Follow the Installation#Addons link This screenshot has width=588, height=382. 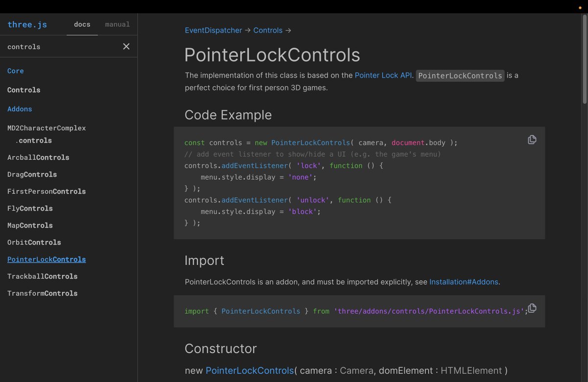464,282
